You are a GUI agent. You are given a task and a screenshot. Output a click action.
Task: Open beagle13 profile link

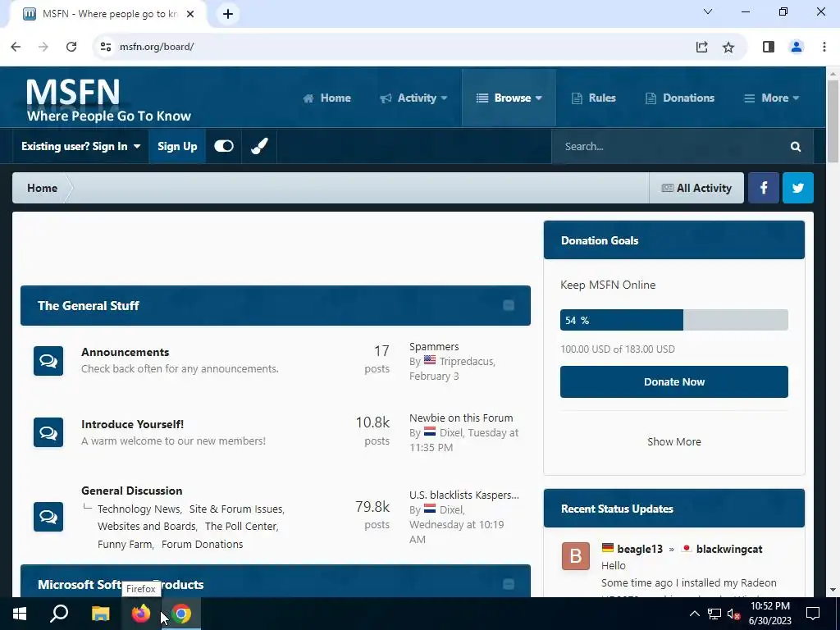point(640,549)
